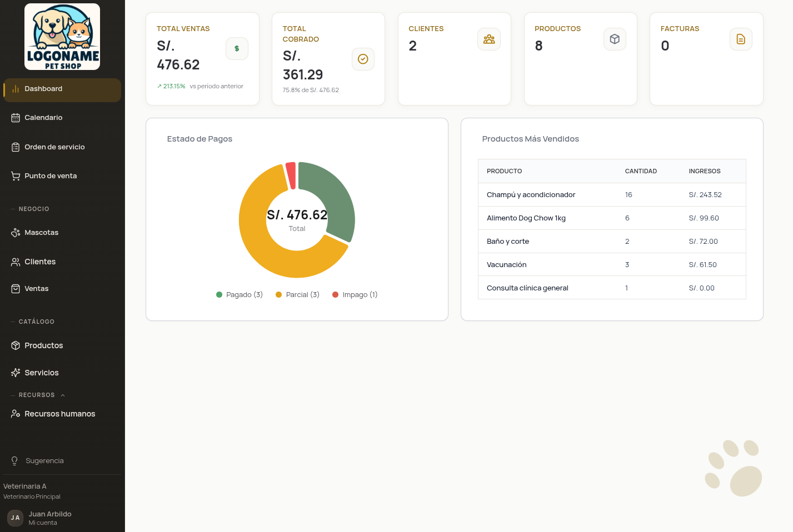
Task: Collapse the Recursos section chevron
Action: point(63,395)
